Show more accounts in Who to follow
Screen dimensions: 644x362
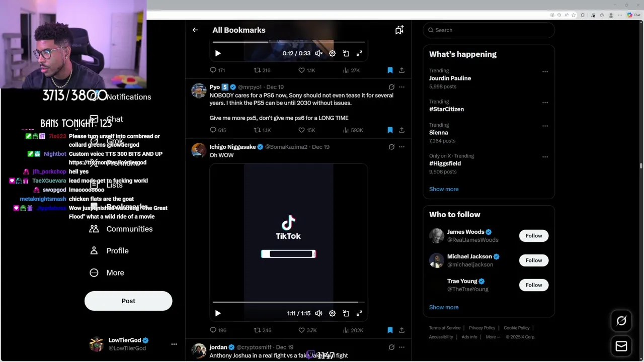[444, 307]
